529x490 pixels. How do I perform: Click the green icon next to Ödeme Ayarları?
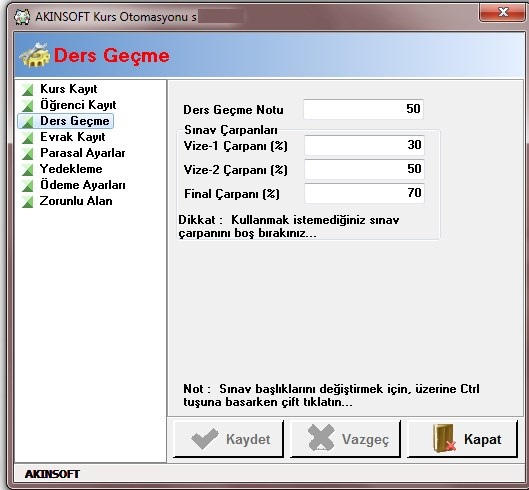coord(28,186)
